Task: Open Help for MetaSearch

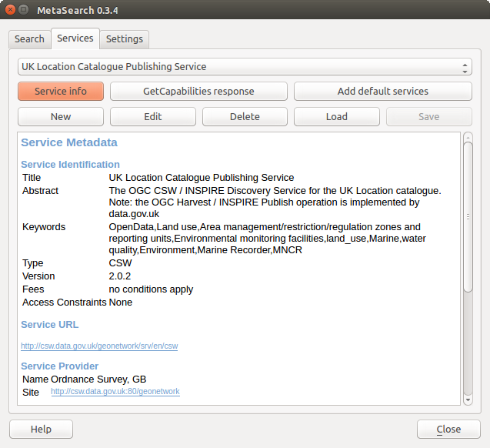Action: pos(41,429)
